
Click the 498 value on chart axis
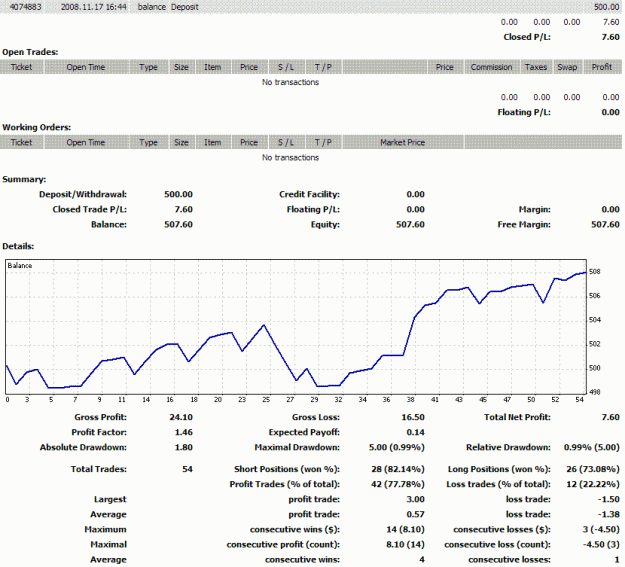coord(595,392)
